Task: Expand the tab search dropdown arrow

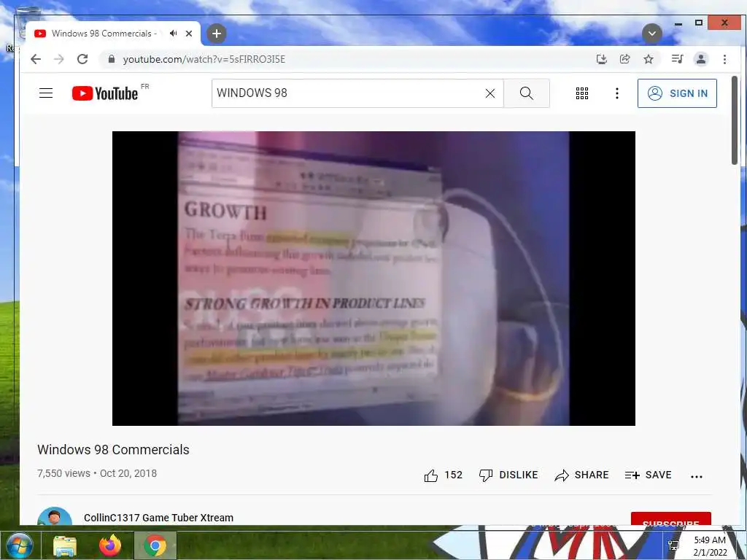Action: [x=651, y=34]
